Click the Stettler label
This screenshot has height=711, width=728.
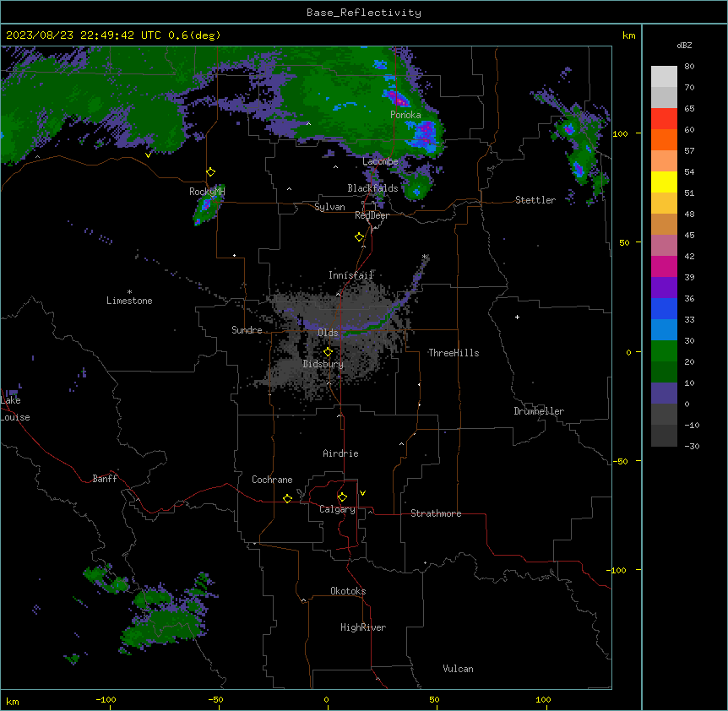click(x=535, y=200)
